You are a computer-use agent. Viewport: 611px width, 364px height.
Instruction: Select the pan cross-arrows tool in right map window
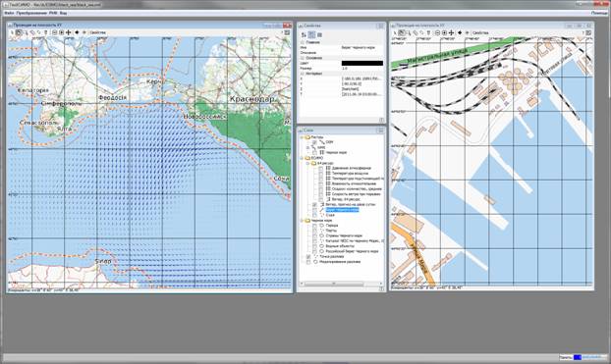pyautogui.click(x=451, y=32)
